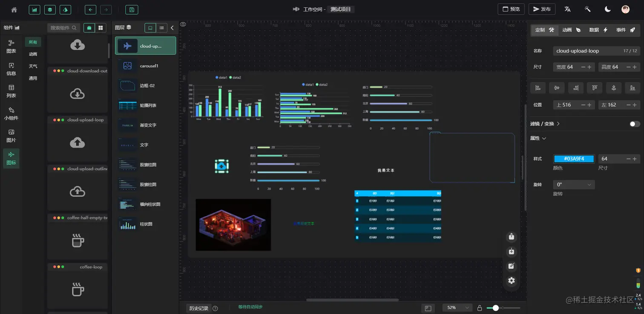Switch to the 数据 tab

coord(598,30)
